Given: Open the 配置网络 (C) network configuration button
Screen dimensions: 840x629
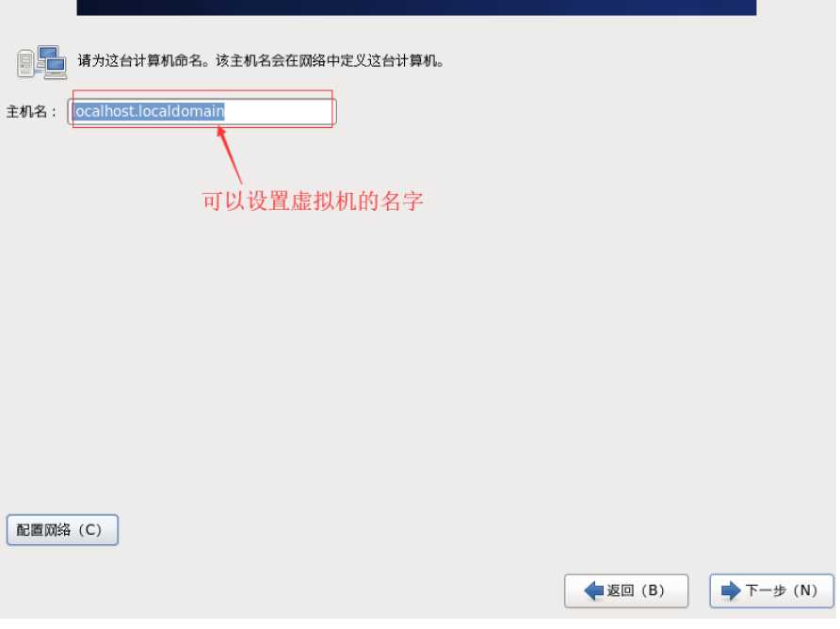Looking at the screenshot, I should [x=62, y=530].
